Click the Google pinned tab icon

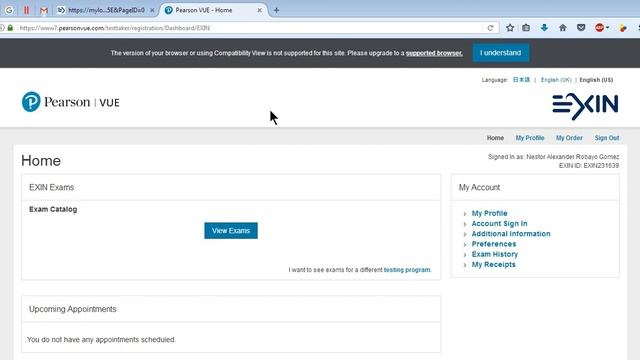click(9, 10)
